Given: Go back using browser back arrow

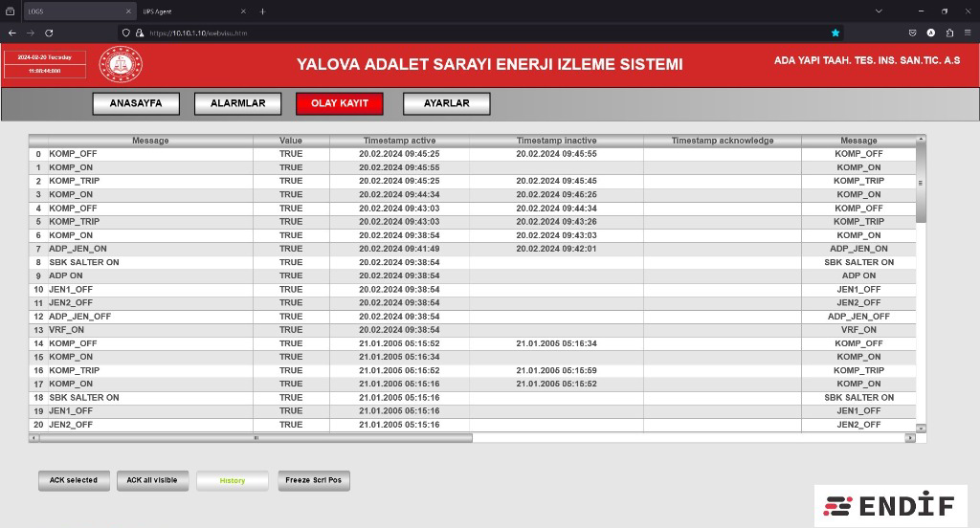Looking at the screenshot, I should (x=11, y=33).
